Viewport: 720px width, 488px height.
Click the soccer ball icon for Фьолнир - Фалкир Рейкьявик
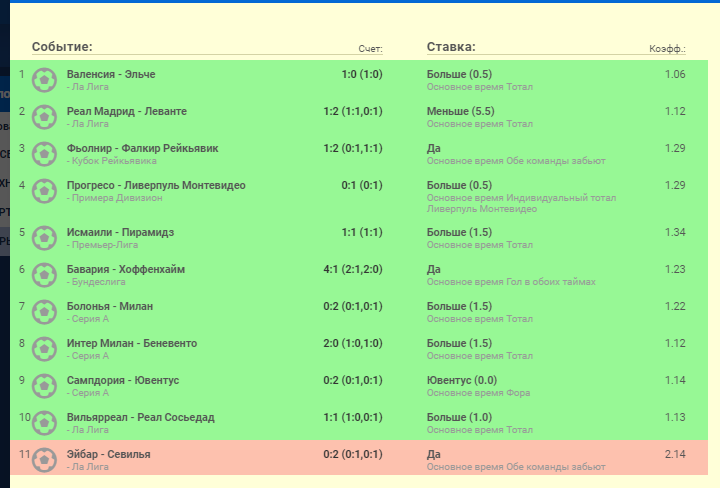pos(44,154)
